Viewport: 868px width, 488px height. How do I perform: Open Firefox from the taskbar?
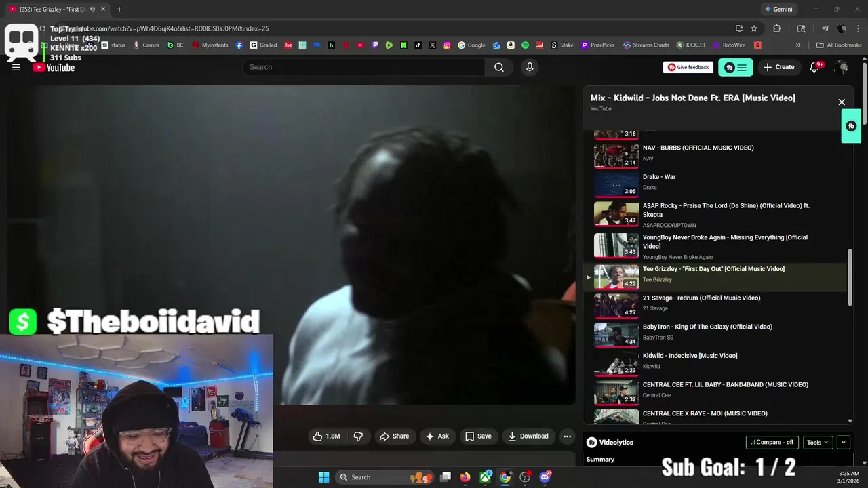[465, 477]
